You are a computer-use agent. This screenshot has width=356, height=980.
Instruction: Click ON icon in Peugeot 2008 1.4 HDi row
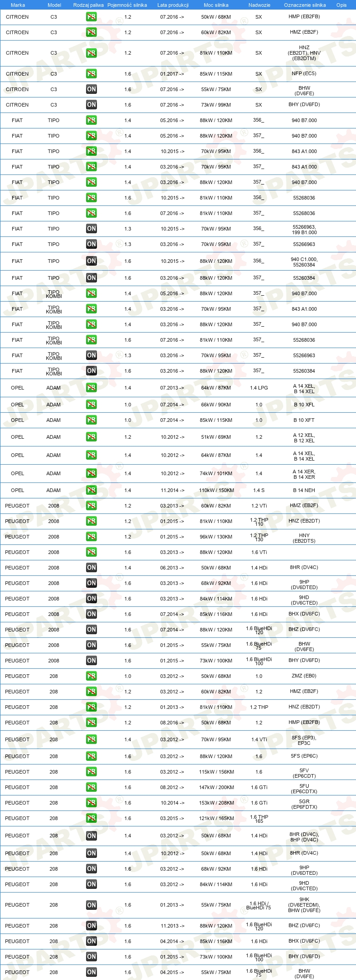[x=92, y=568]
